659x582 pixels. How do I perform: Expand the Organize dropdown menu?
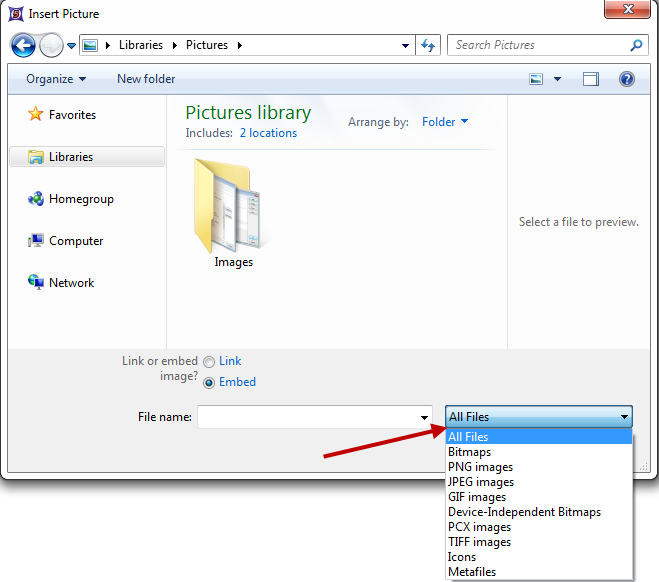coord(56,79)
